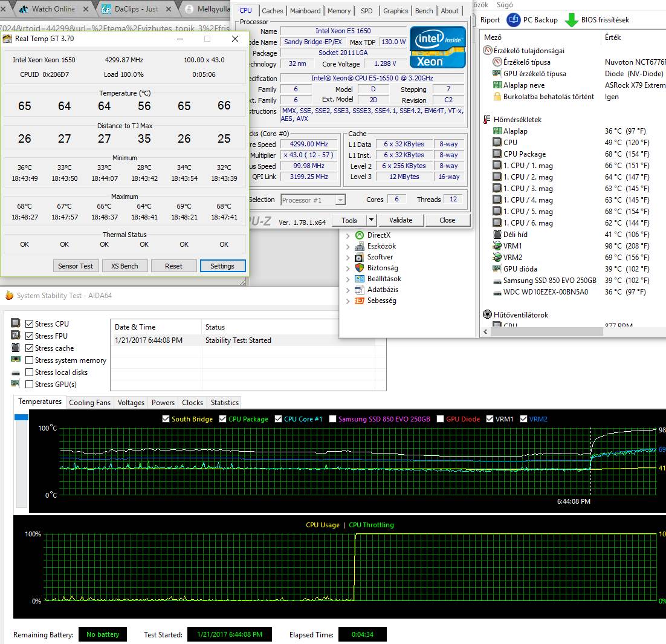
Task: Click the Stress GPU(s) hardware icon
Action: pos(16,384)
